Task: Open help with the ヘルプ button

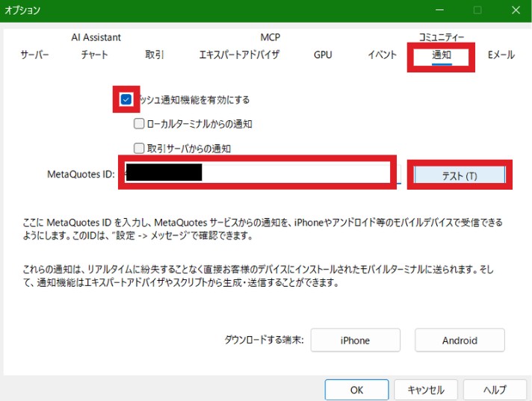Action: click(x=495, y=390)
